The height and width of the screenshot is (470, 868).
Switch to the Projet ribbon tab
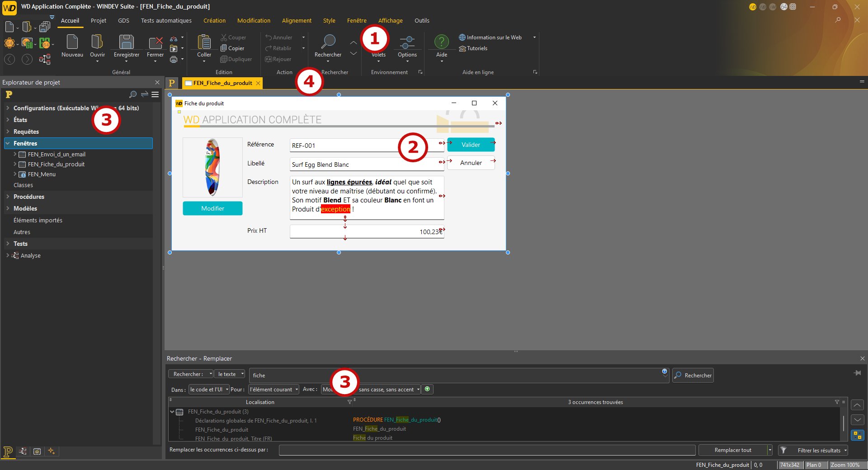point(98,20)
